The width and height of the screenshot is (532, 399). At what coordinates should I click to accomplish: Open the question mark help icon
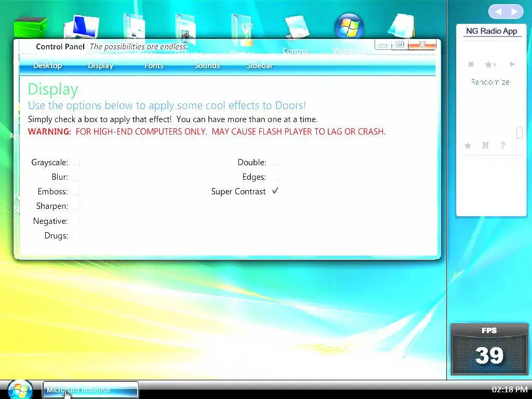point(503,145)
